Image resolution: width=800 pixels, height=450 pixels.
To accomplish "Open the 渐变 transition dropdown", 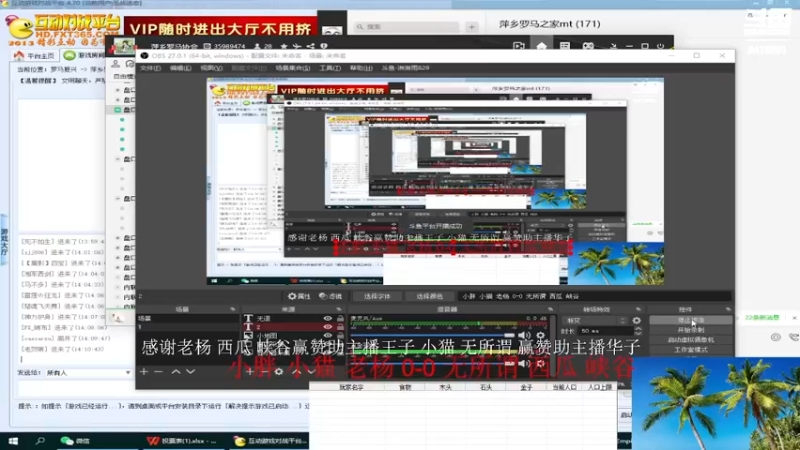I will pyautogui.click(x=595, y=320).
